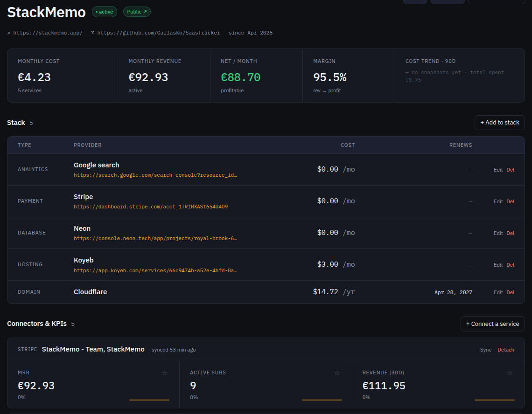Star the MRR metric
Viewport: 532px width, 414px height.
(165, 373)
